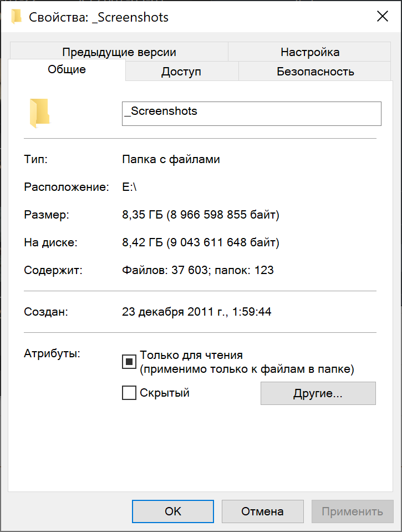
Task: Return to the 'Общие' tab
Action: [66, 69]
